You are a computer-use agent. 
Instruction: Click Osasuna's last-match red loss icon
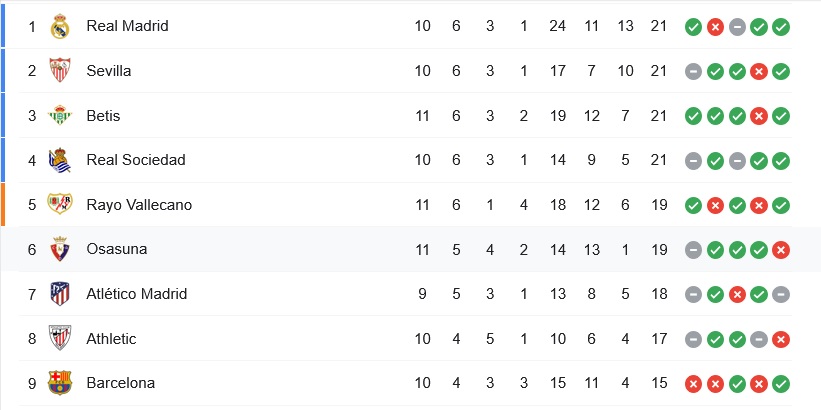click(781, 250)
